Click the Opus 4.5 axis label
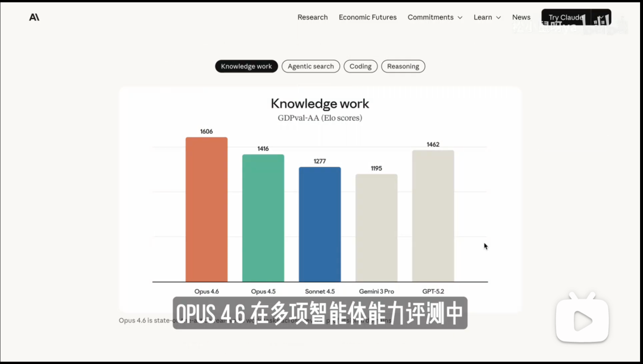The width and height of the screenshot is (643, 364). click(263, 291)
